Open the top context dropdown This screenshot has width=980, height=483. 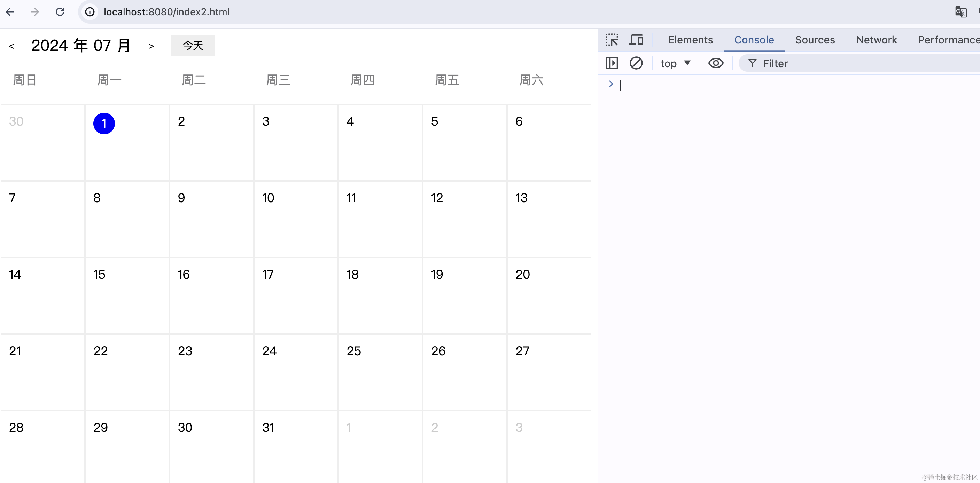(675, 63)
